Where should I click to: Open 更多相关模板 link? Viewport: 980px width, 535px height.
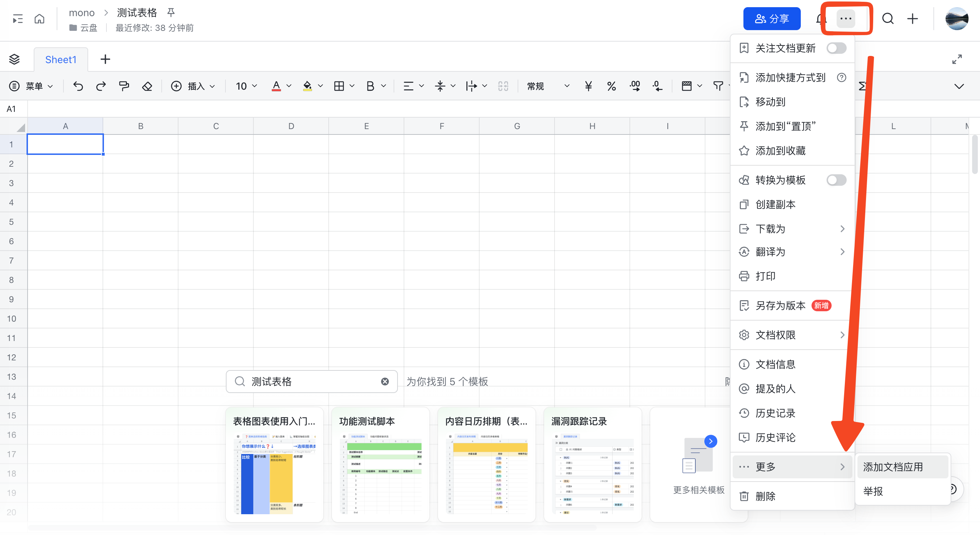(x=699, y=490)
